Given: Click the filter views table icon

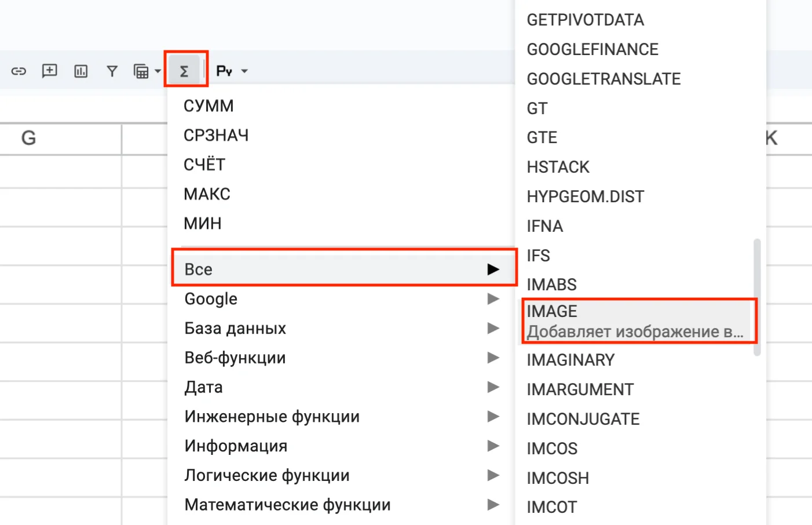Looking at the screenshot, I should [141, 71].
